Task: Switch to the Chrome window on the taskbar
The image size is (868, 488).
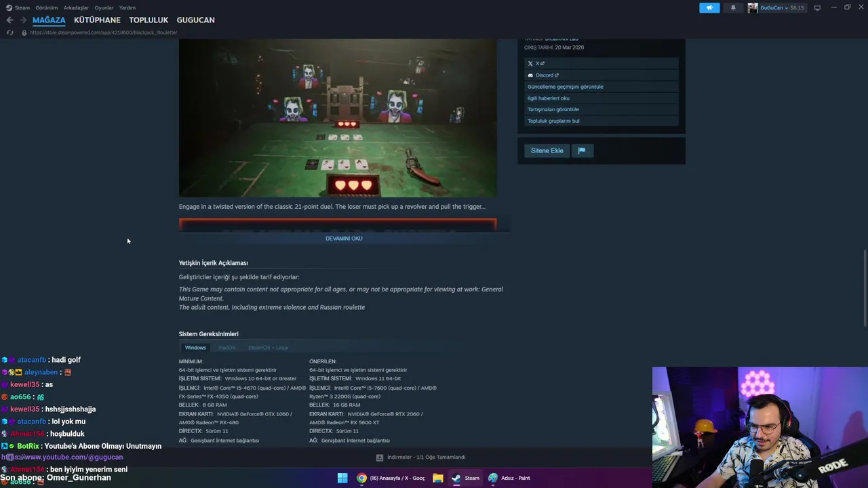Action: click(x=391, y=478)
